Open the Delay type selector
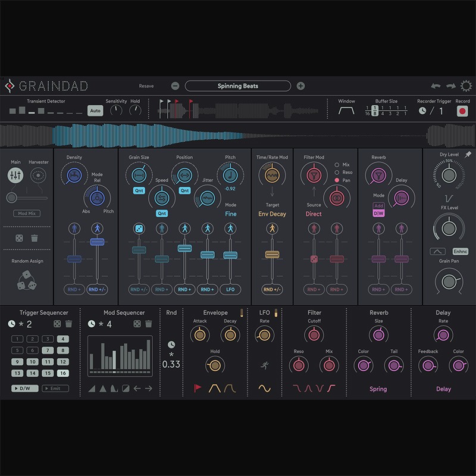This screenshot has height=476, width=476. click(443, 389)
